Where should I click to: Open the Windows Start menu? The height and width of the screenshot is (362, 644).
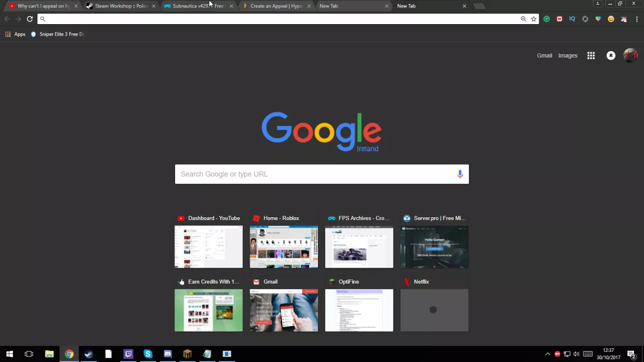10,354
